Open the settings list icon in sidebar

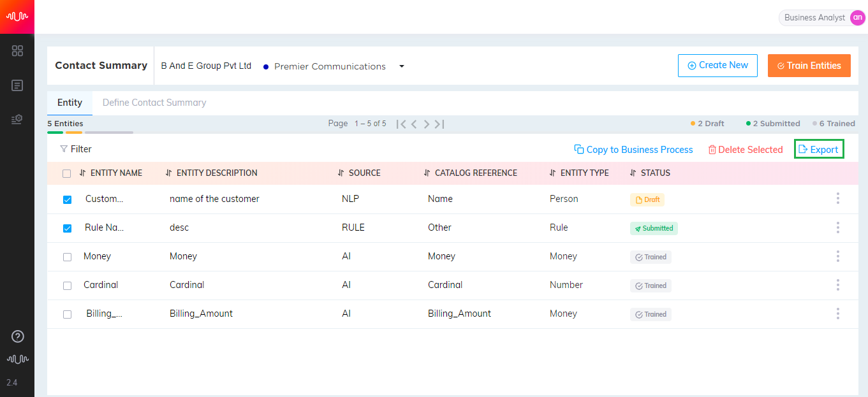click(x=18, y=119)
